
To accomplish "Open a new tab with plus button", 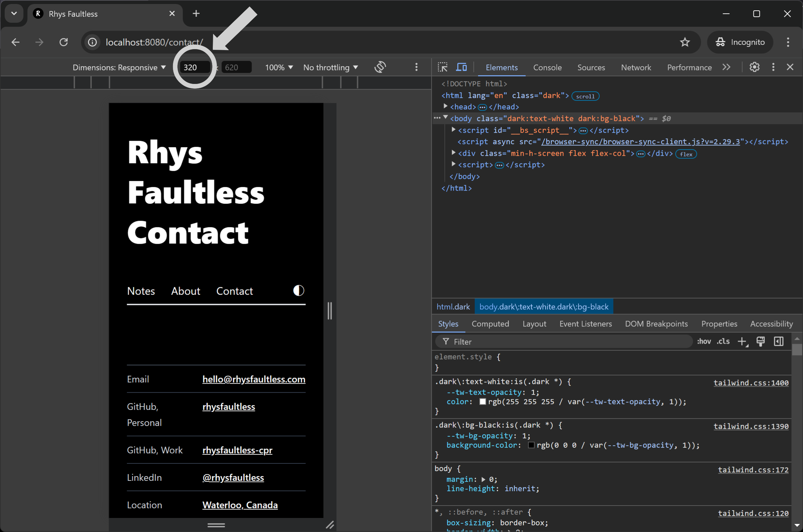I will coord(196,14).
